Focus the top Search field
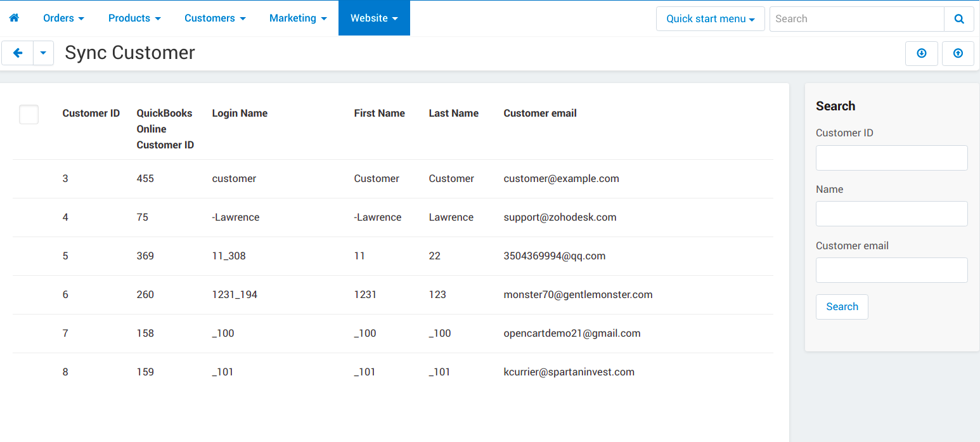980x442 pixels. point(857,19)
